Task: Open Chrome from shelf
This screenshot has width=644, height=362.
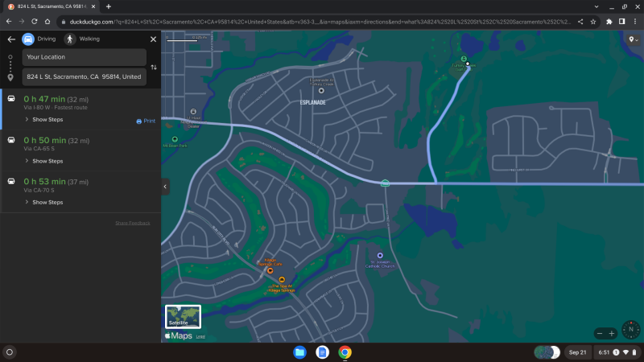Action: [x=345, y=352]
